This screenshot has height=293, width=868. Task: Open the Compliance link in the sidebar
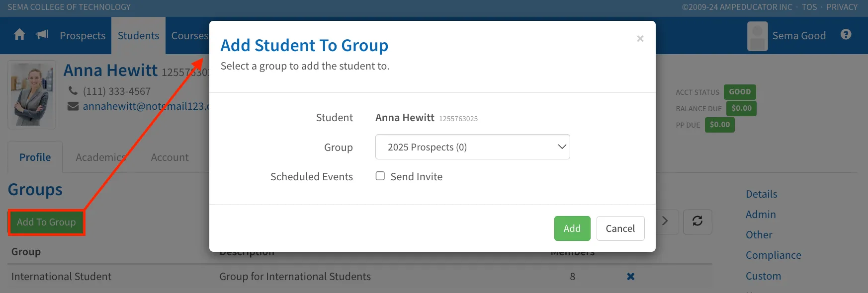click(x=773, y=255)
